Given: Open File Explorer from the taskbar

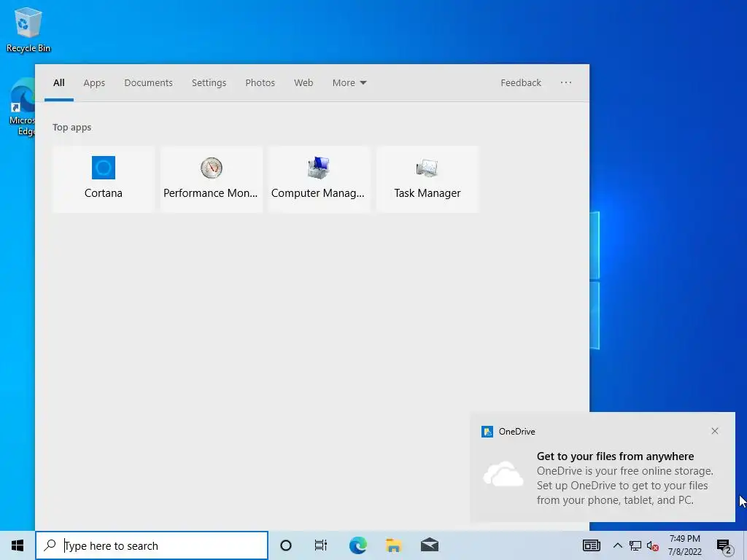Looking at the screenshot, I should pyautogui.click(x=393, y=545).
